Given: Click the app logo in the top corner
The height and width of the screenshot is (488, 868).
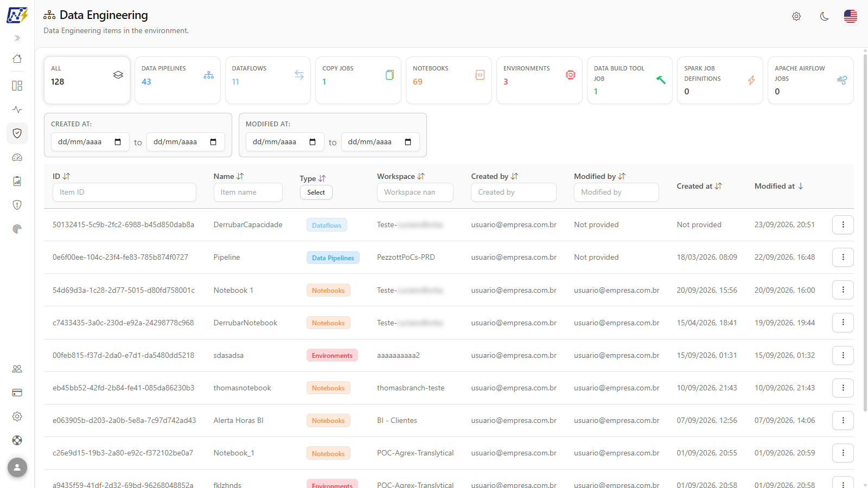Looking at the screenshot, I should click(17, 15).
